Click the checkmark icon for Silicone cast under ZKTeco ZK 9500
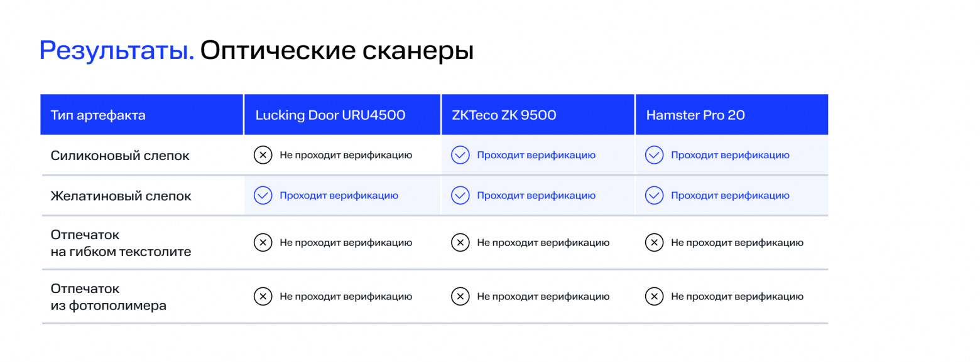Image resolution: width=980 pixels, height=362 pixels. point(460,155)
